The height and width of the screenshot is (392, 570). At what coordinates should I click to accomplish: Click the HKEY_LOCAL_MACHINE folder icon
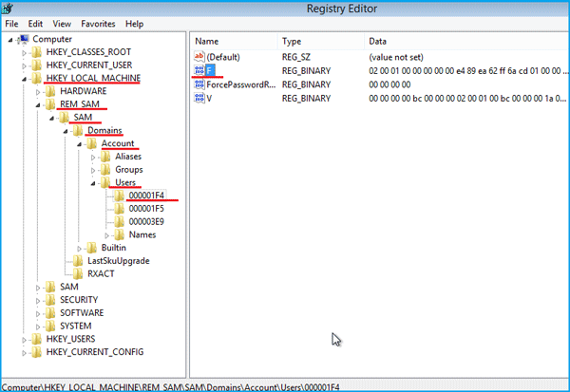[37, 78]
